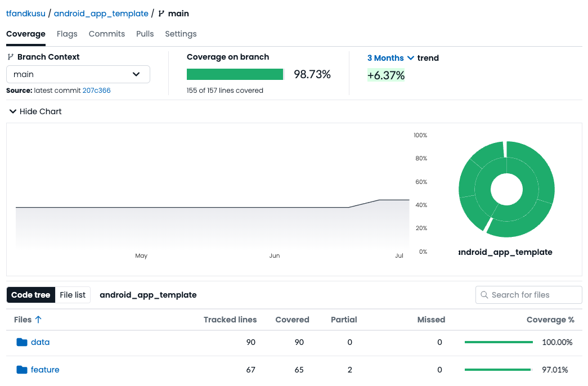Click the data folder icon

(22, 342)
